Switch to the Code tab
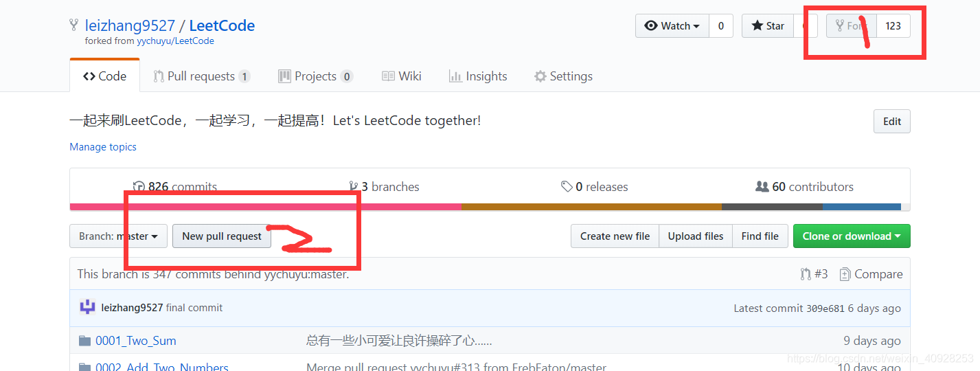 pos(105,76)
